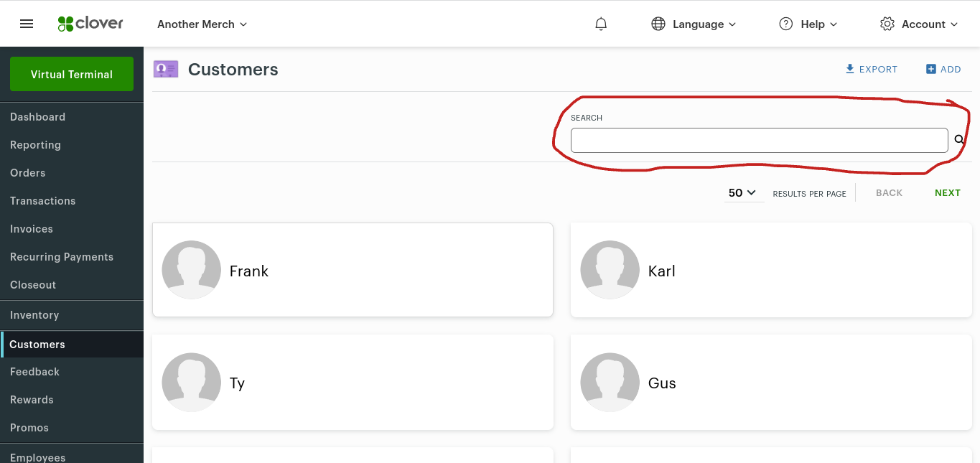980x463 pixels.
Task: Click Ty's avatar picture
Action: click(x=192, y=382)
